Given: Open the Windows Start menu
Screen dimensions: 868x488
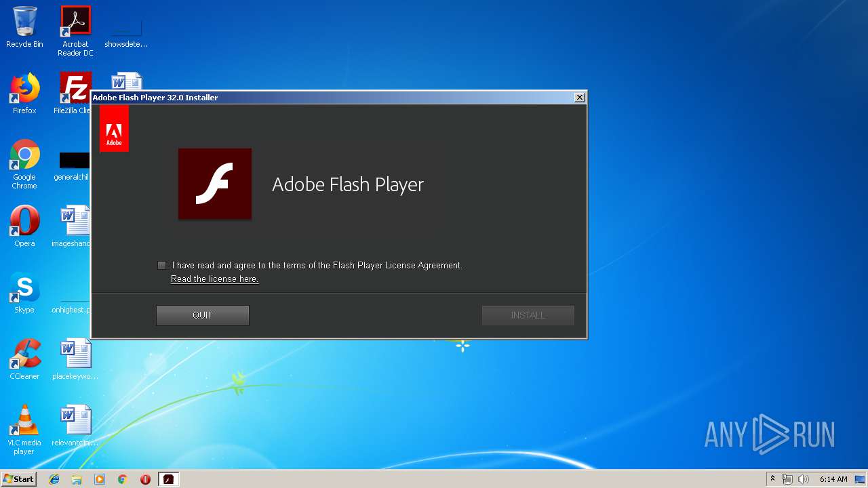Looking at the screenshot, I should (x=18, y=479).
